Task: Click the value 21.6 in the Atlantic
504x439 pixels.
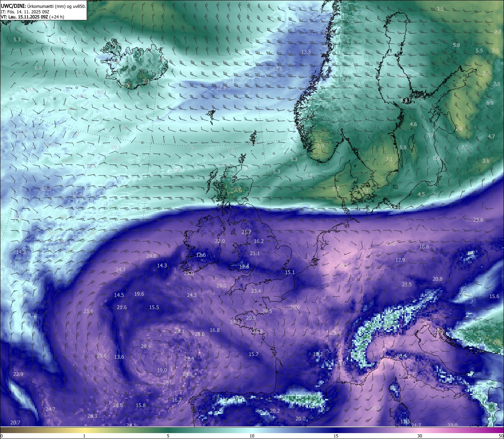Action: pos(122,307)
